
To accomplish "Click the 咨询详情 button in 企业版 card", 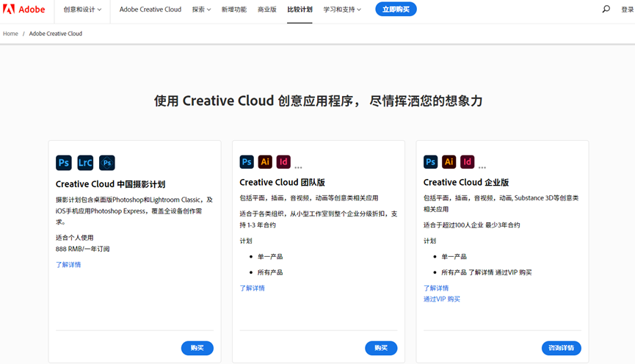I will tap(562, 348).
